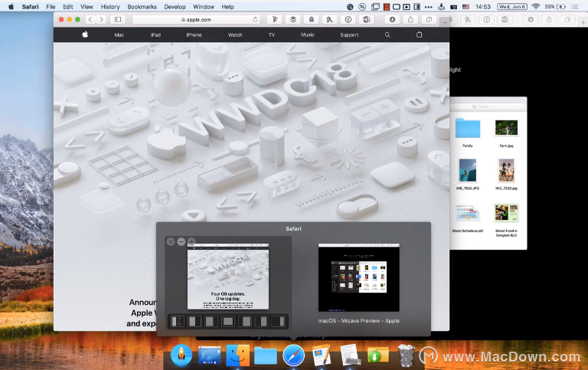Open the Apple menu
Screen dimensions: 588x370
click(x=11, y=6)
